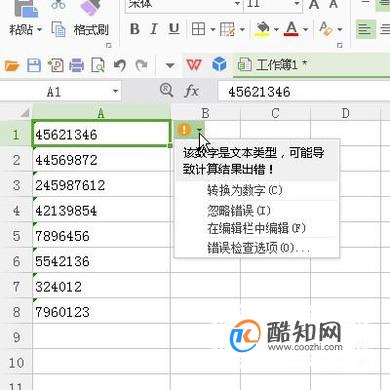Toggle Bold formatting
390x390 pixels.
[135, 29]
